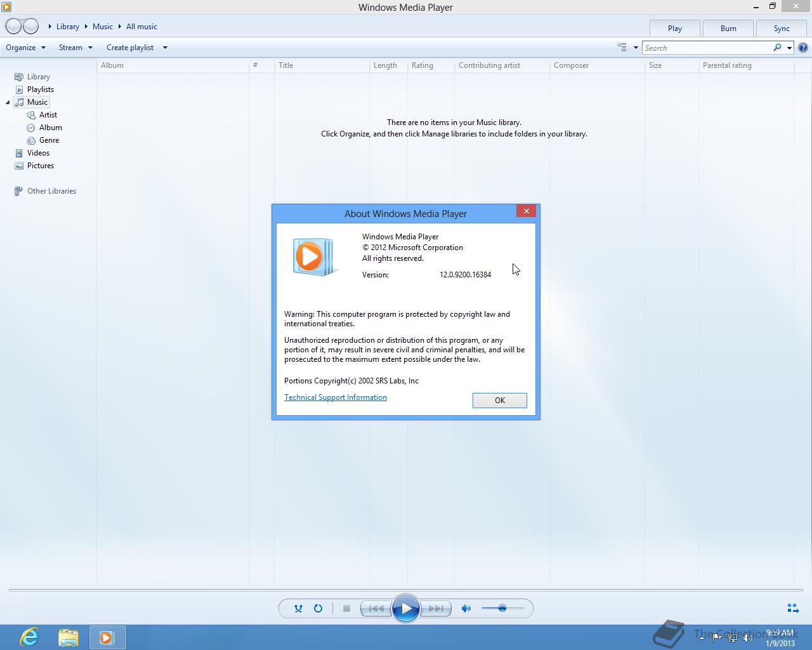Click the View options icon
The image size is (812, 650).
point(622,48)
